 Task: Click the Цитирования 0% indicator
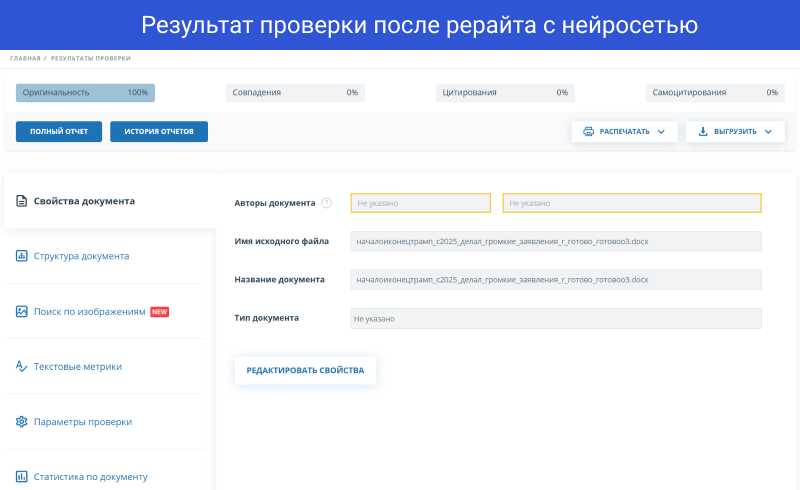(505, 93)
